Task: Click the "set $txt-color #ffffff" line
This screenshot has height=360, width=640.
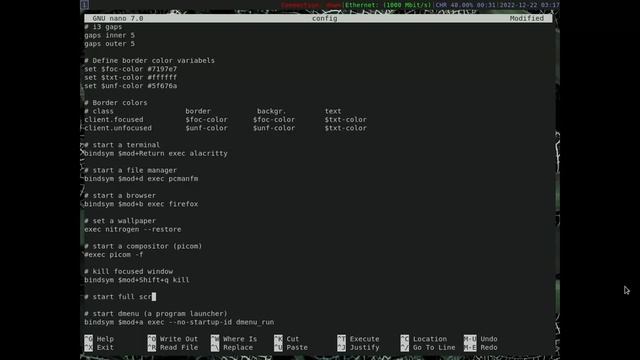Action: tap(131, 78)
